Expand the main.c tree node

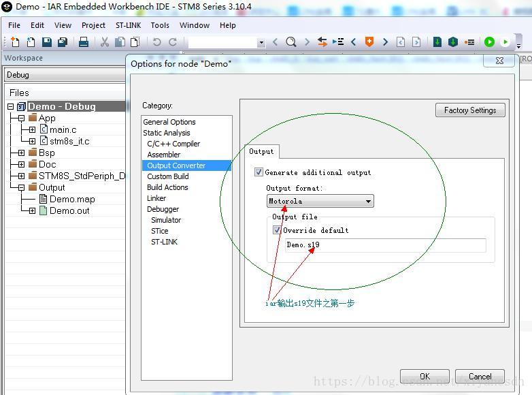(x=32, y=130)
